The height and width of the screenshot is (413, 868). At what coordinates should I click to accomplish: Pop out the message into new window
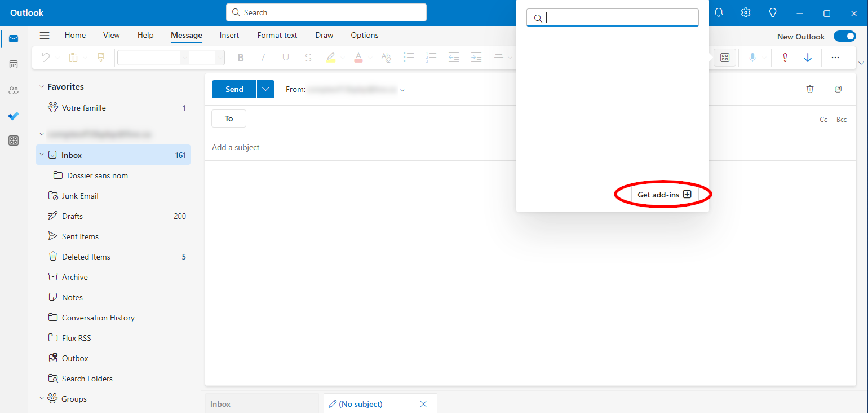pyautogui.click(x=838, y=89)
